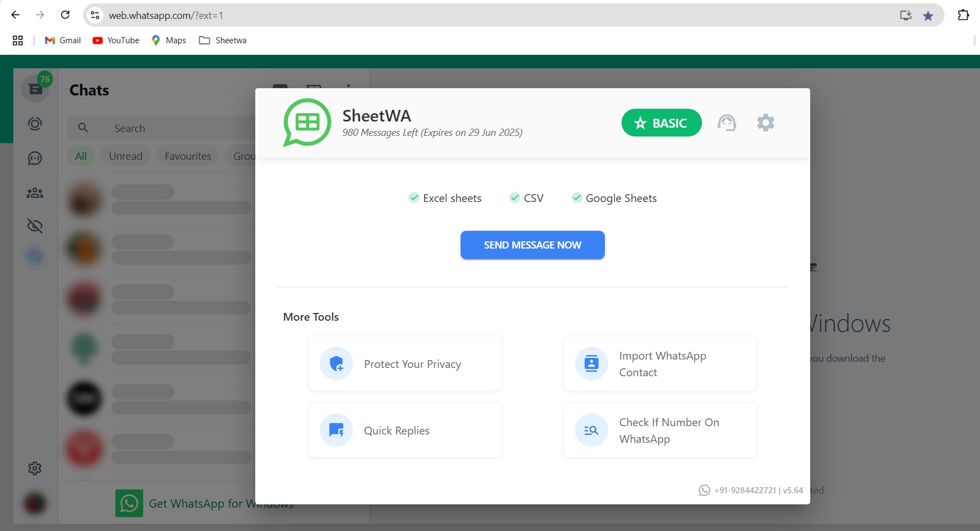Click the green WhatsApp logo icon at bottom
Image resolution: width=980 pixels, height=531 pixels.
coord(129,503)
